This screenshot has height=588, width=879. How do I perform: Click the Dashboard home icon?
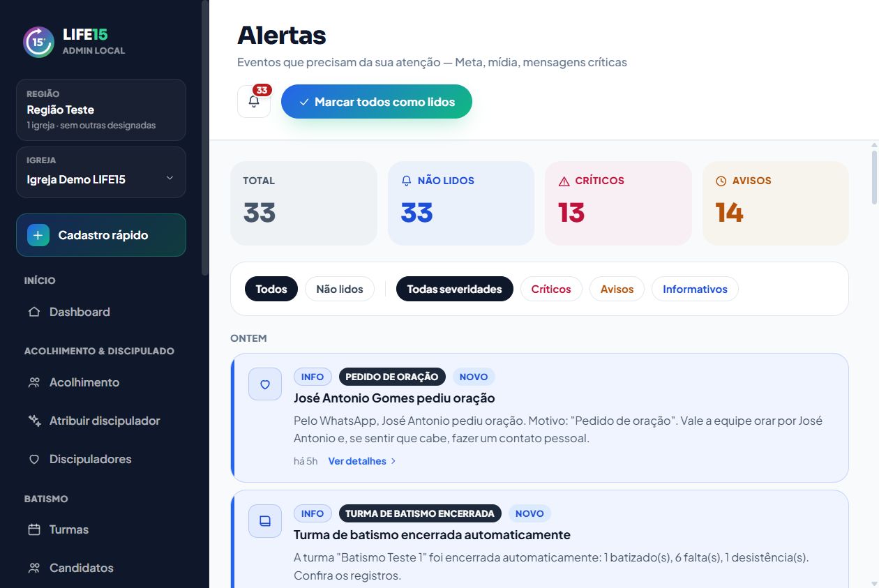33,312
